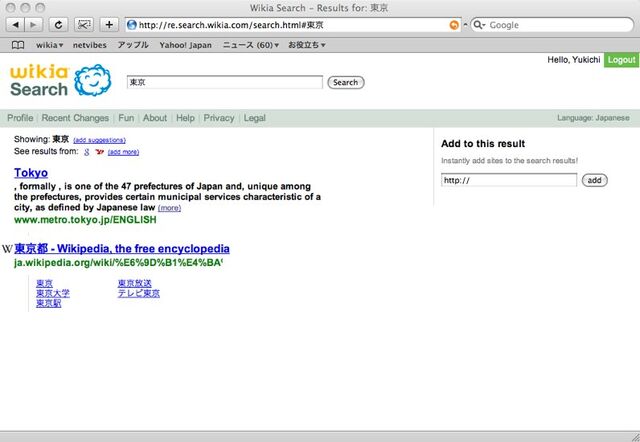Click the www.metro.tokyo.jp/ENGLISH URL text

[85, 220]
